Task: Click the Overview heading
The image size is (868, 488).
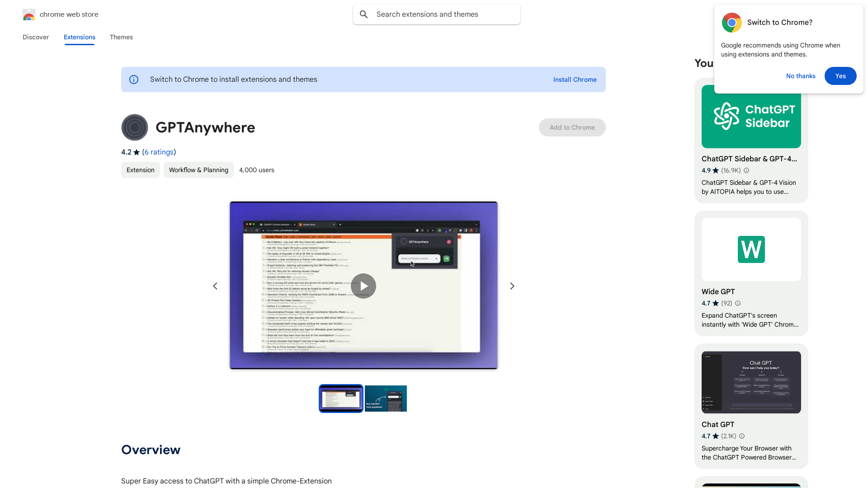Action: click(x=151, y=450)
